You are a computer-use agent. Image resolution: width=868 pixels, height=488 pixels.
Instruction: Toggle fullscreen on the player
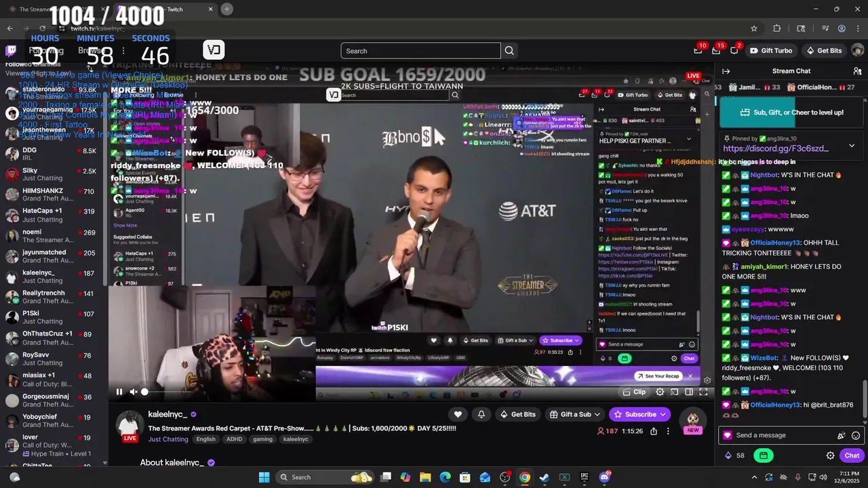pos(704,392)
